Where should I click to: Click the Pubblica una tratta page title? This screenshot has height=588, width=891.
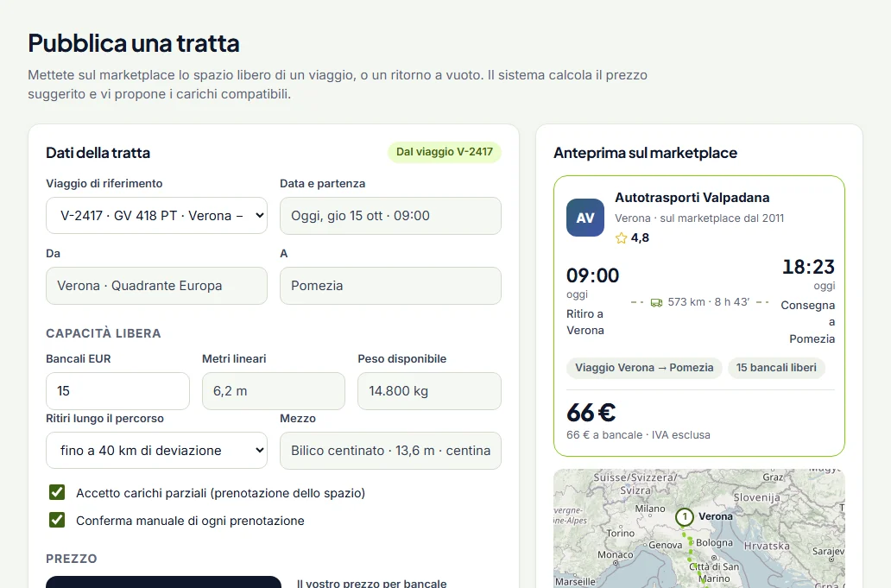(x=134, y=43)
